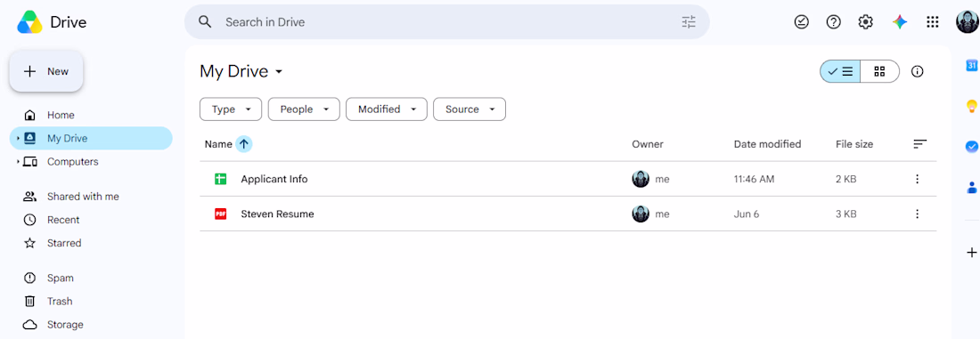Click owner avatar in Steven Resume row
Viewport: 980px width, 339px height.
click(641, 214)
